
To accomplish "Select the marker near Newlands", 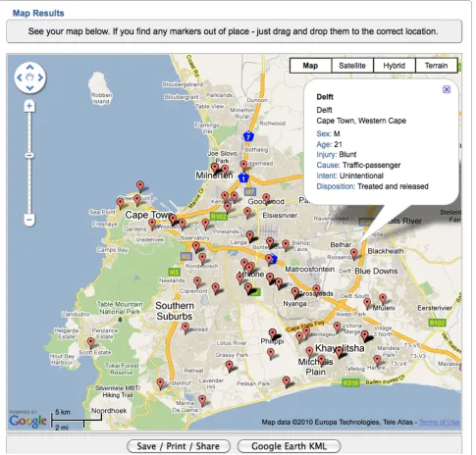I will click(x=197, y=281).
